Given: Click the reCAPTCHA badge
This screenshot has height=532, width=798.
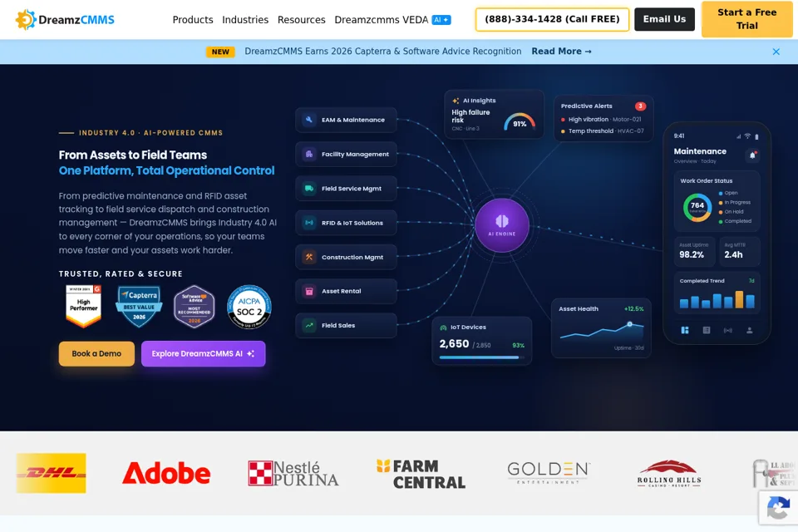Looking at the screenshot, I should pyautogui.click(x=778, y=508).
